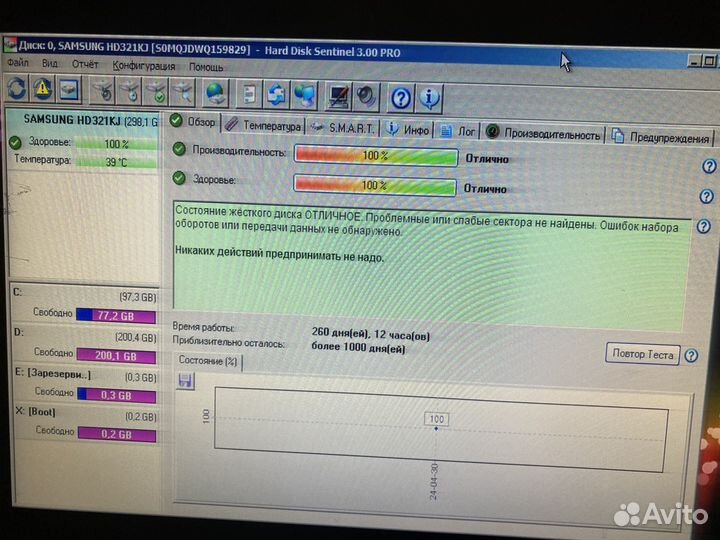This screenshot has height=540, width=720.
Task: Click the 100 data point marker on the graph
Action: point(436,419)
